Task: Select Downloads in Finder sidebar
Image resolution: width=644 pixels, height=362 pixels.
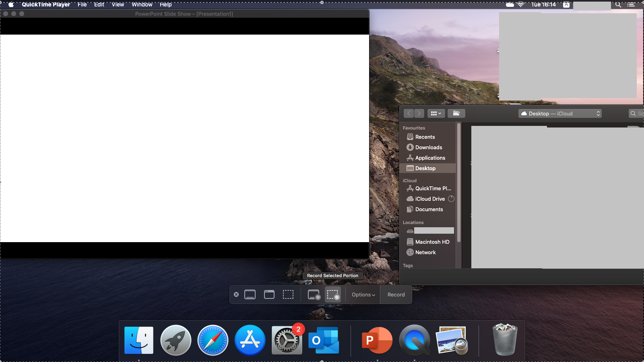Action: [x=429, y=147]
